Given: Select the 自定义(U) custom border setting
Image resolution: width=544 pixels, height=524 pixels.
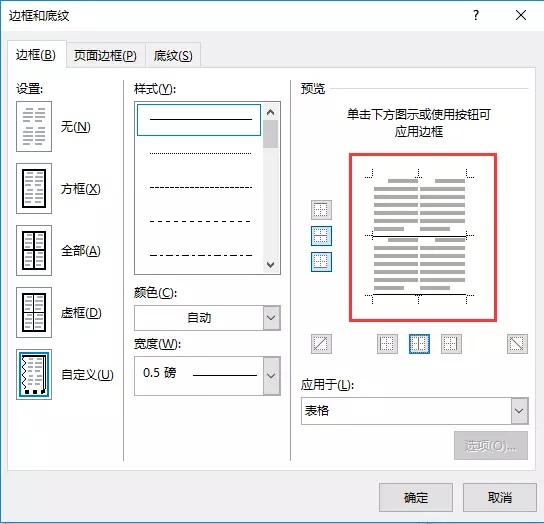Looking at the screenshot, I should tap(34, 374).
